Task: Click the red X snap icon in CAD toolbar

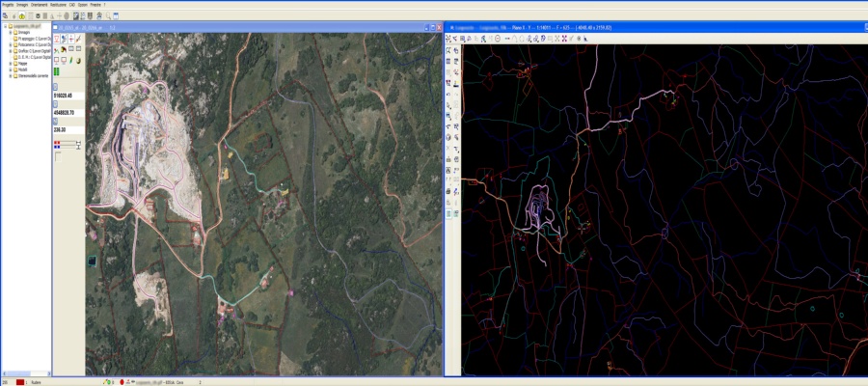Action: pyautogui.click(x=563, y=39)
